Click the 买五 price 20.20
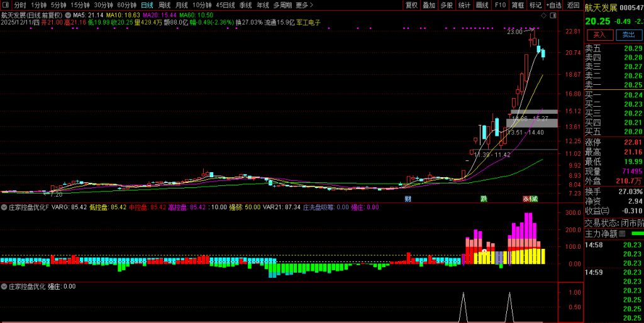Screen dimensions: 644x323 coord(633,132)
